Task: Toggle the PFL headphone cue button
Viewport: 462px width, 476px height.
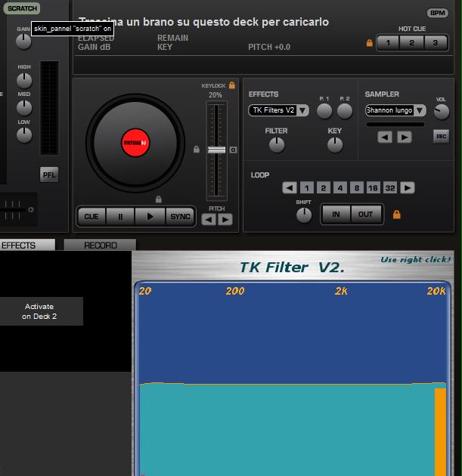Action: coord(49,175)
